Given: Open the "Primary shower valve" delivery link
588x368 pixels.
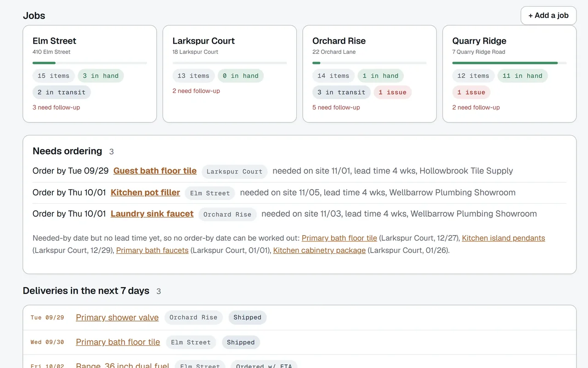Looking at the screenshot, I should [x=117, y=317].
